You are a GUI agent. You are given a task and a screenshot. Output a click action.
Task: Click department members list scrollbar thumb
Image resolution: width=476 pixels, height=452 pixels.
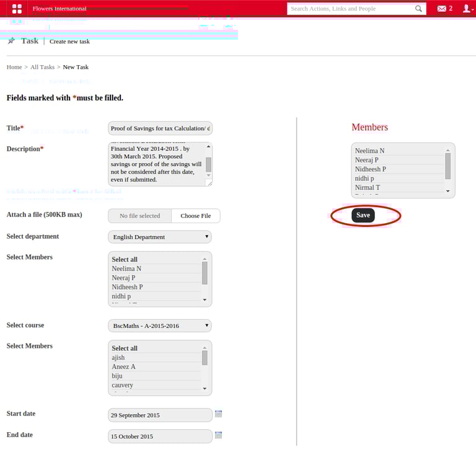coord(205,273)
